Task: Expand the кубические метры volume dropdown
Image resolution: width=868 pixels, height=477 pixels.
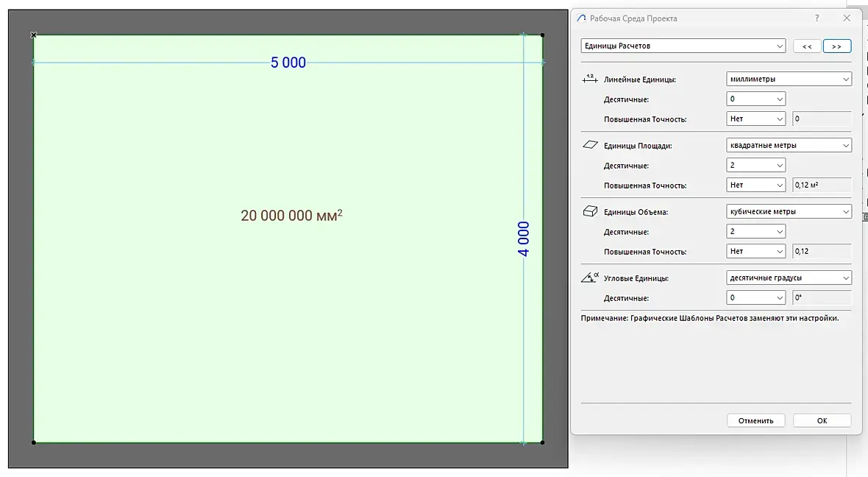Action: 789,211
